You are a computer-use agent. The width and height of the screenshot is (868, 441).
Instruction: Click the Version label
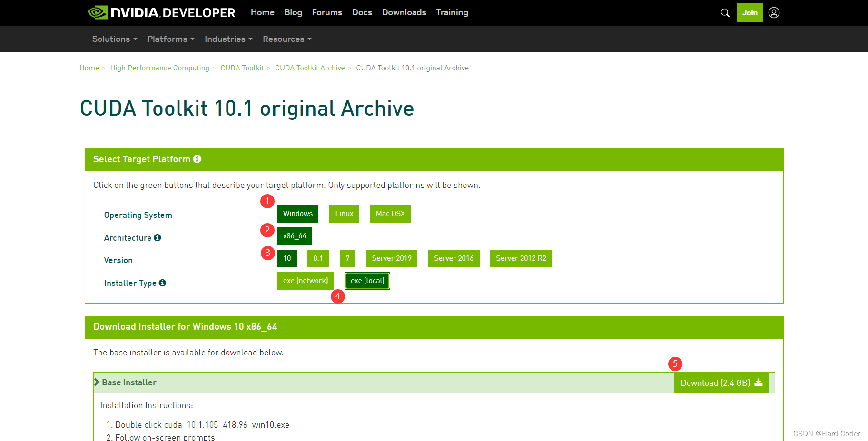(x=118, y=260)
